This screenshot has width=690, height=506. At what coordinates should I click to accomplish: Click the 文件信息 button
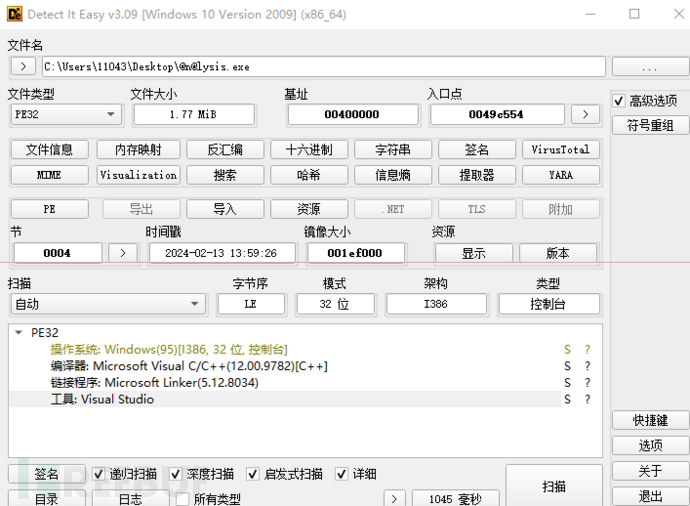coord(49,150)
